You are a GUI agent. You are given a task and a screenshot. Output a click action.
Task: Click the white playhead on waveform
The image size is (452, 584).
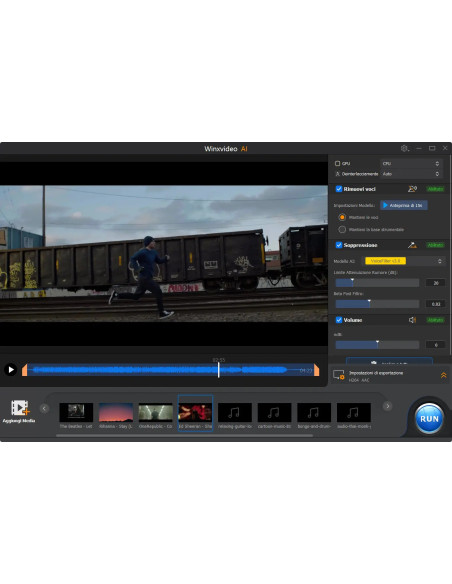click(219, 370)
